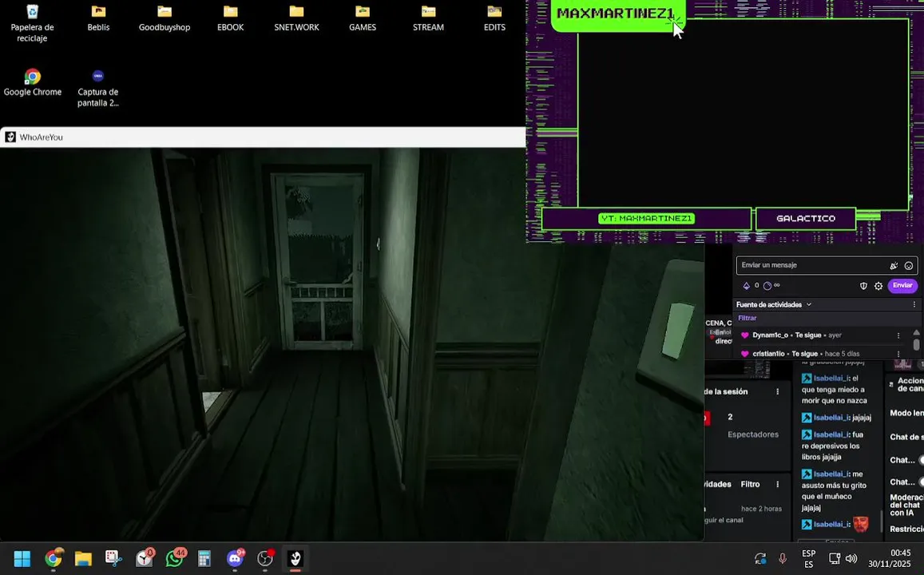This screenshot has height=575, width=924.
Task: Click cristian1lo in activity feed
Action: (768, 354)
